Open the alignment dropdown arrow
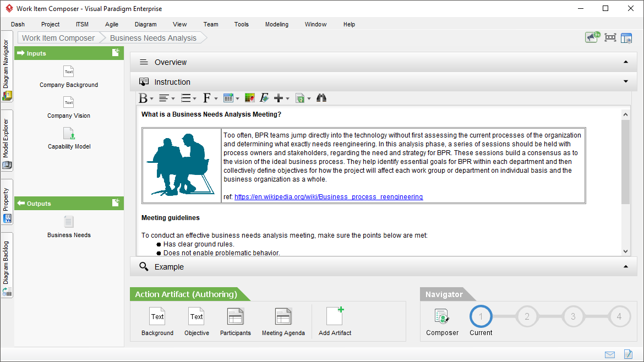The image size is (644, 362). tap(173, 98)
